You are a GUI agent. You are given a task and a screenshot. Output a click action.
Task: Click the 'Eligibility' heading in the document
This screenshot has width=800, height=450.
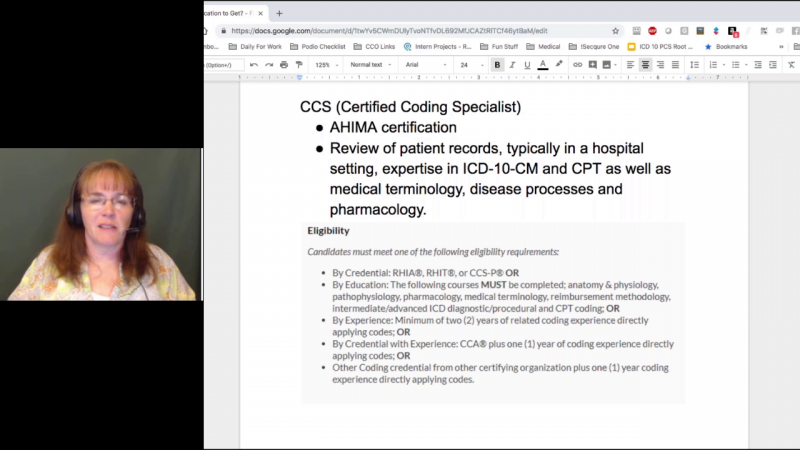click(328, 231)
